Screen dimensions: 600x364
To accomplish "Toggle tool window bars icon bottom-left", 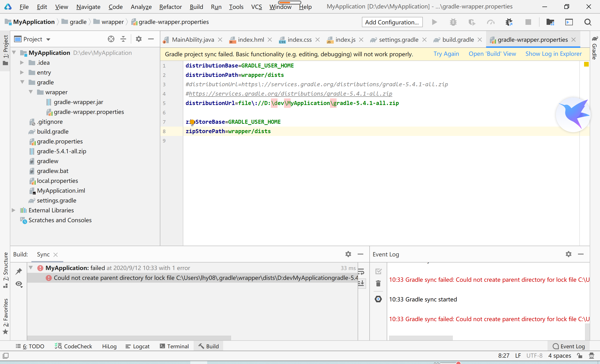I will (6, 356).
